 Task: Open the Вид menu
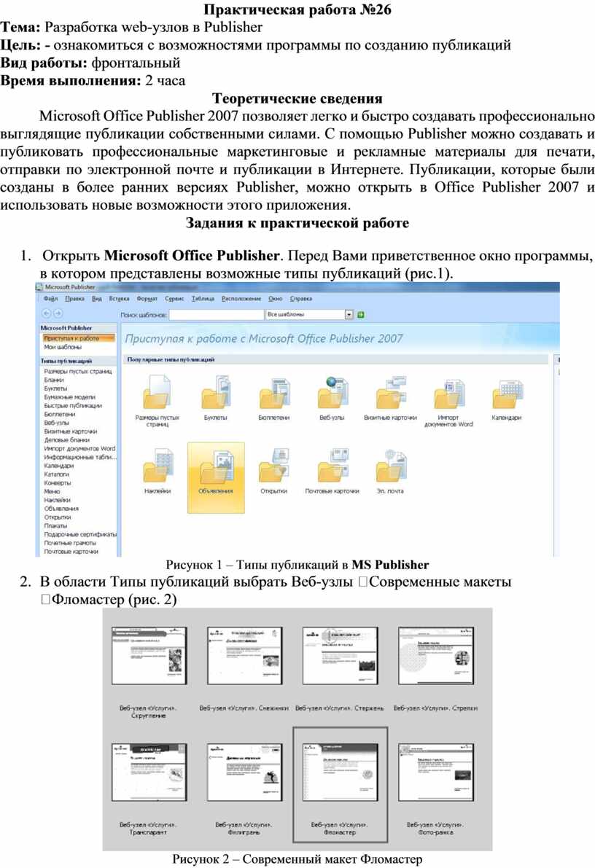pyautogui.click(x=96, y=299)
